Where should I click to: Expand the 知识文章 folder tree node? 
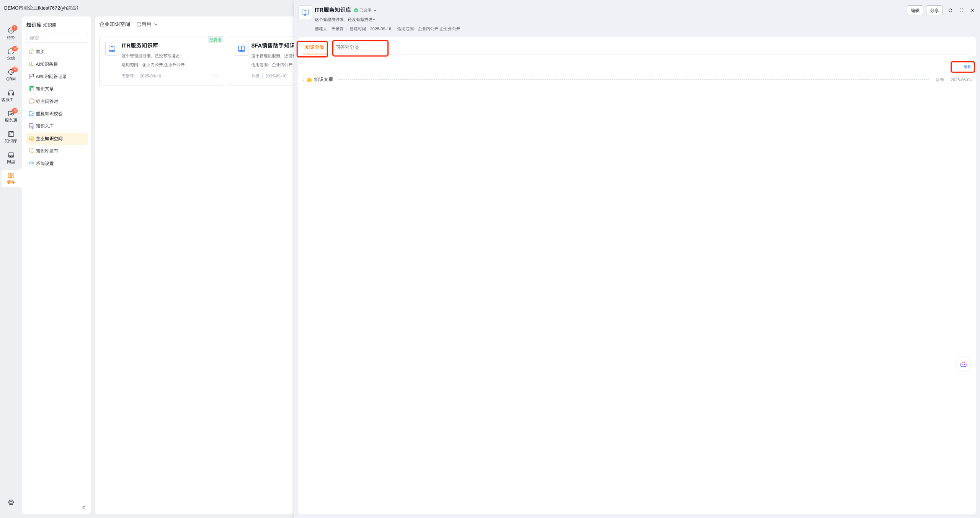tap(304, 80)
